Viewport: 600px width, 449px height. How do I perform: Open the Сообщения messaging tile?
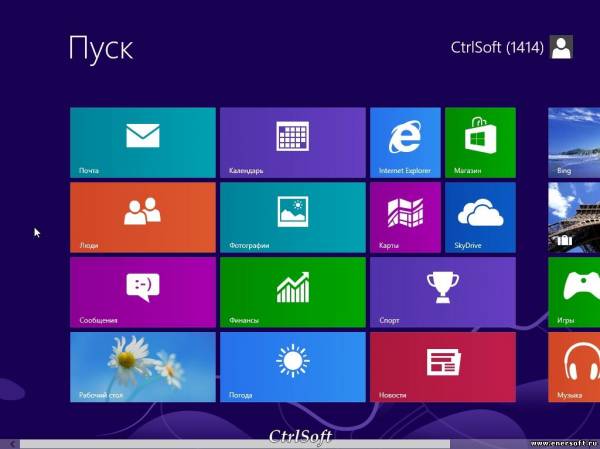(143, 292)
